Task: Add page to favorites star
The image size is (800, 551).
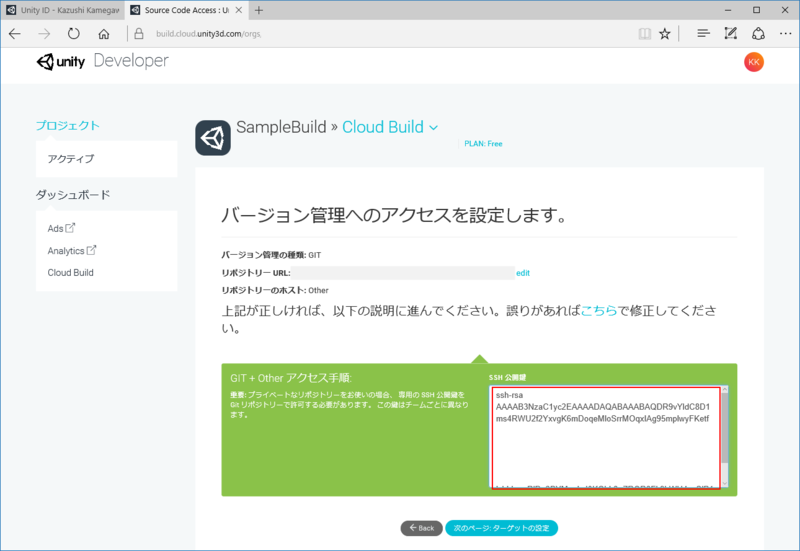Action: [x=664, y=34]
